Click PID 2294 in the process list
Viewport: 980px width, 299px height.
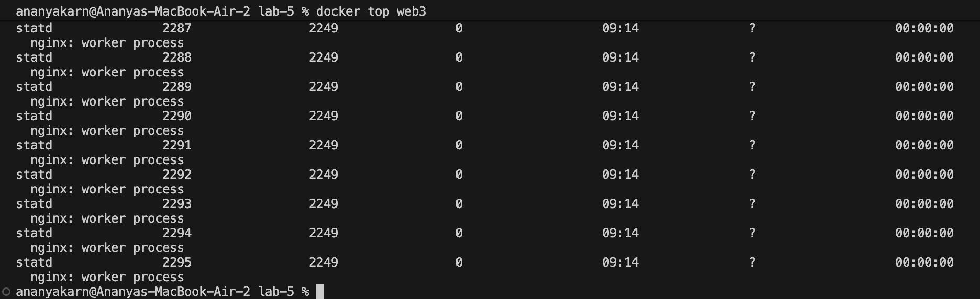pyautogui.click(x=176, y=233)
